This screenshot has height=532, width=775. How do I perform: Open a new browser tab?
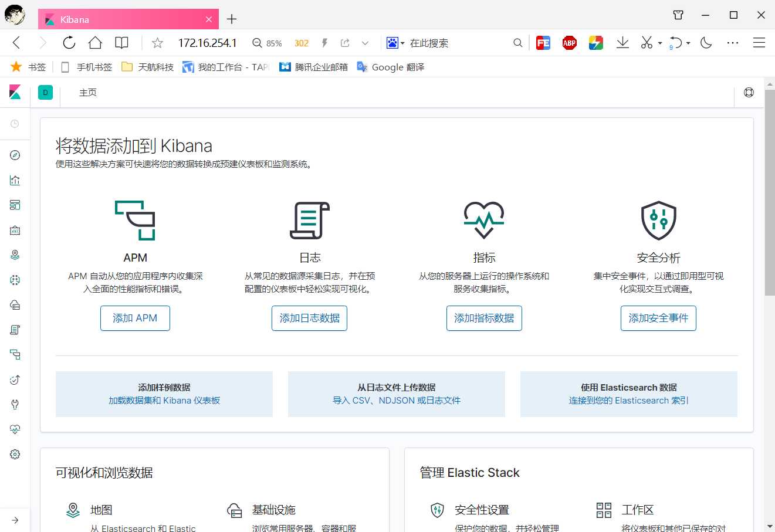tap(232, 19)
